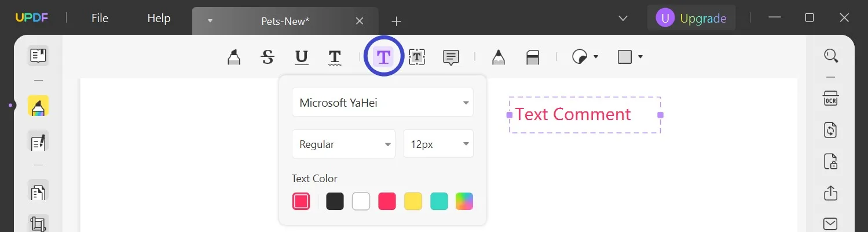Select the eraser tool

[x=532, y=57]
